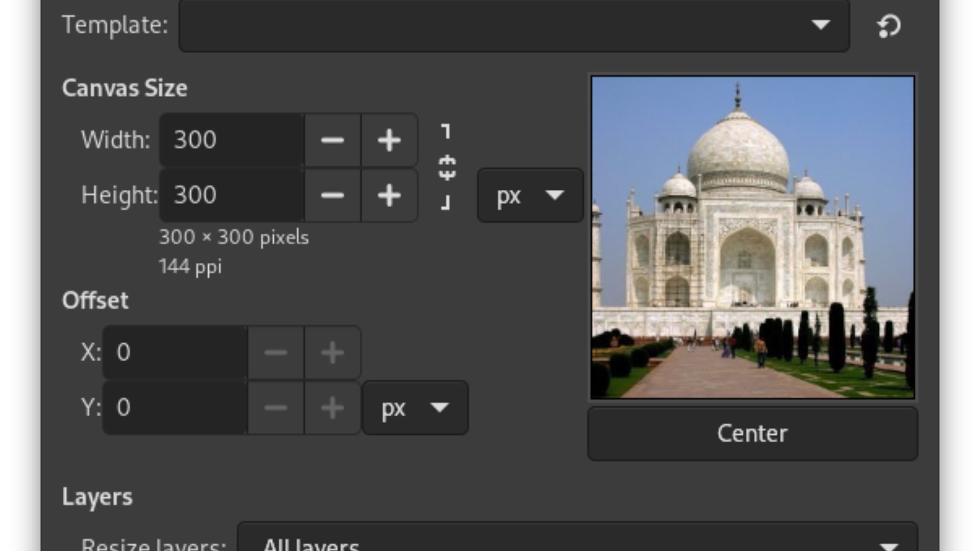Click the Center button
The height and width of the screenshot is (551, 980).
click(753, 434)
